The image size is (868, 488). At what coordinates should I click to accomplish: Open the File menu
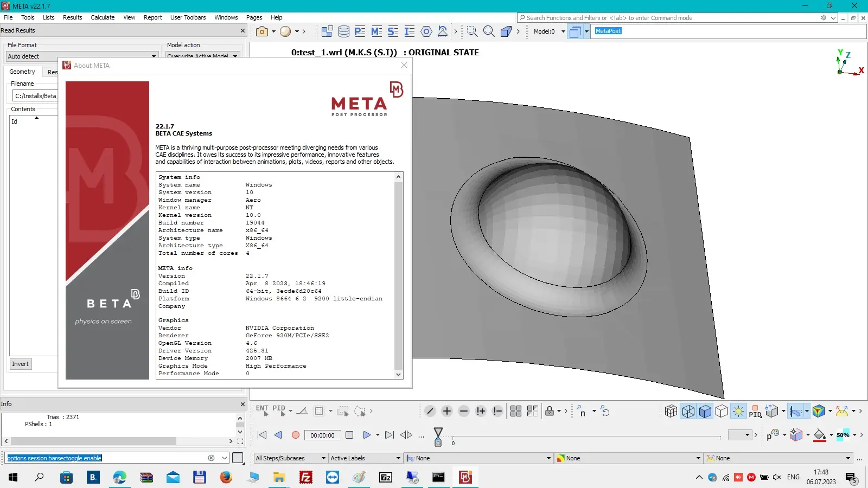pos(8,17)
